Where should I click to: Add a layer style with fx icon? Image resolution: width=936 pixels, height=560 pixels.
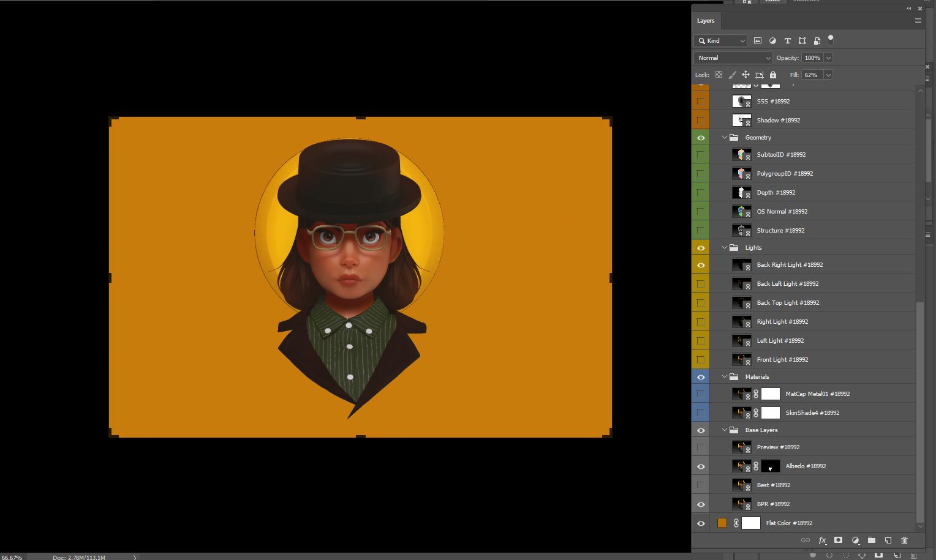coord(822,540)
